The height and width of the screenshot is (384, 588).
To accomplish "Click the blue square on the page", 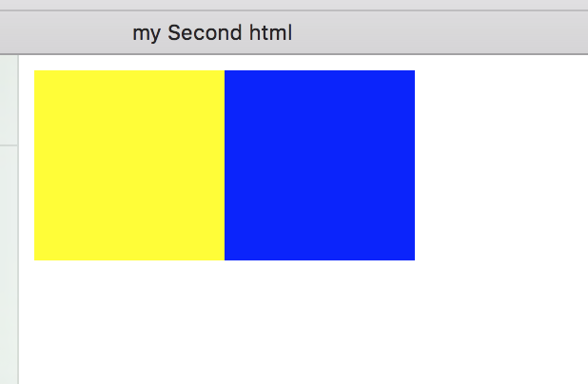I will click(x=320, y=165).
